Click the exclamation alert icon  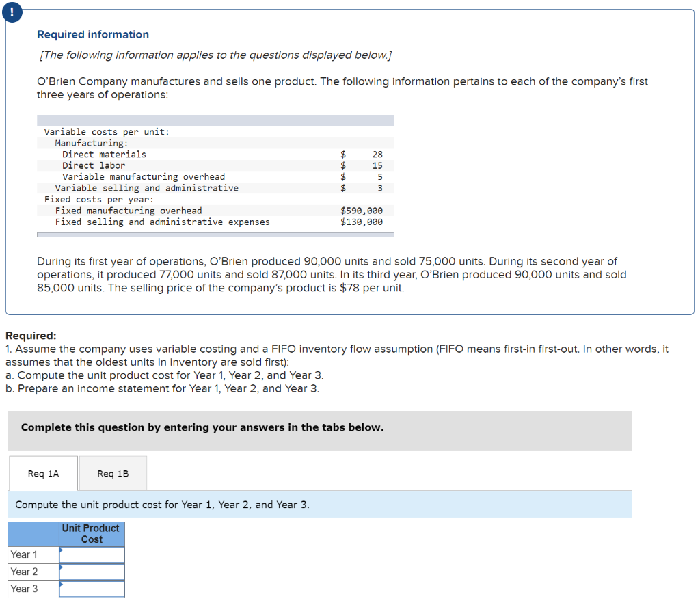tap(12, 12)
